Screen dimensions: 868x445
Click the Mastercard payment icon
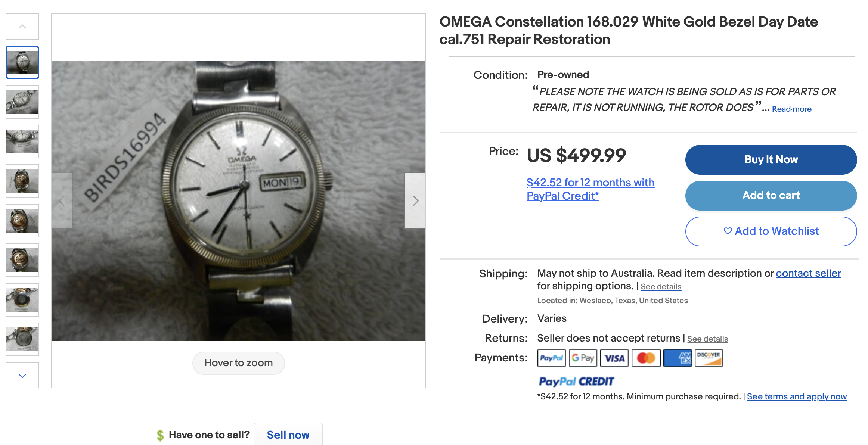click(646, 358)
